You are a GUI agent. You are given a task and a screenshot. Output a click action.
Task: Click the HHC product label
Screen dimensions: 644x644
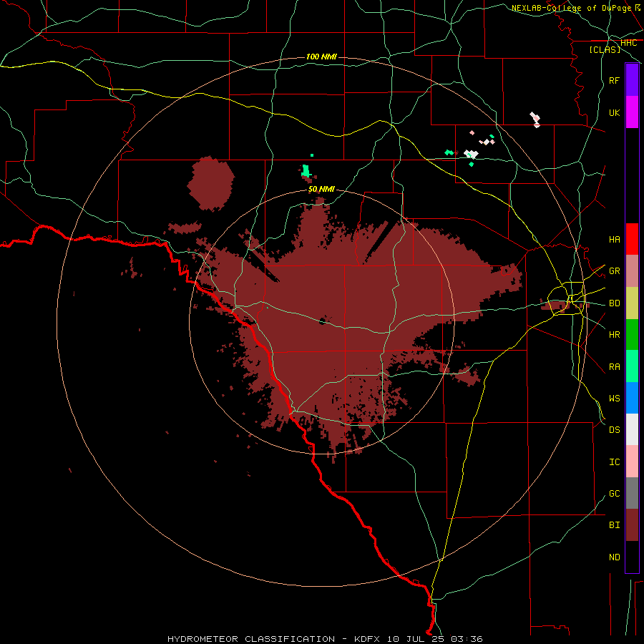pyautogui.click(x=628, y=43)
